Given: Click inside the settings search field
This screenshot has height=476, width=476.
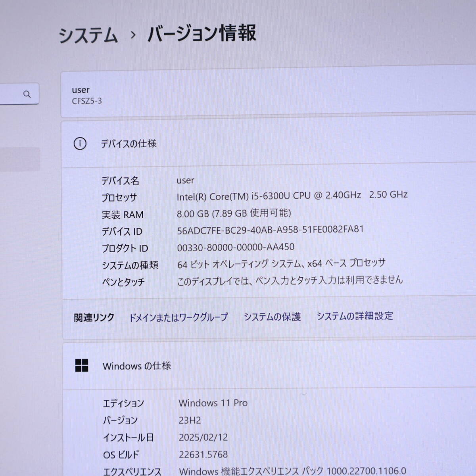Looking at the screenshot, I should coord(19,94).
